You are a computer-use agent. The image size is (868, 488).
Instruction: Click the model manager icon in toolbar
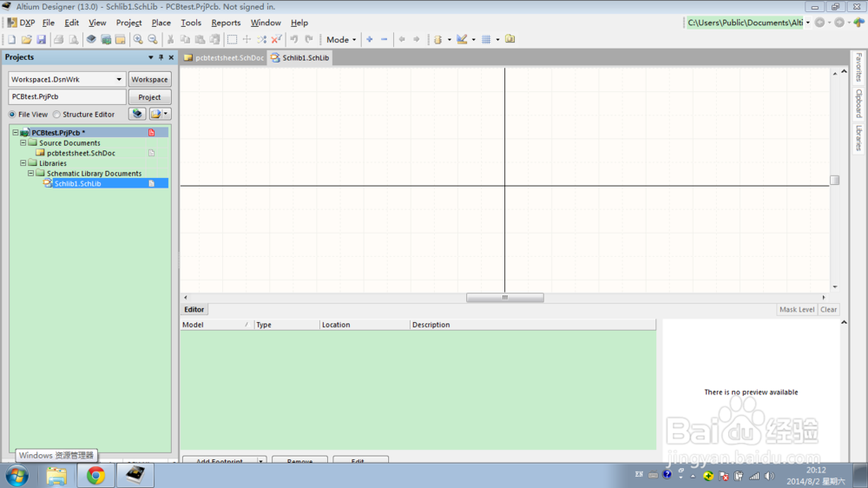pyautogui.click(x=510, y=39)
